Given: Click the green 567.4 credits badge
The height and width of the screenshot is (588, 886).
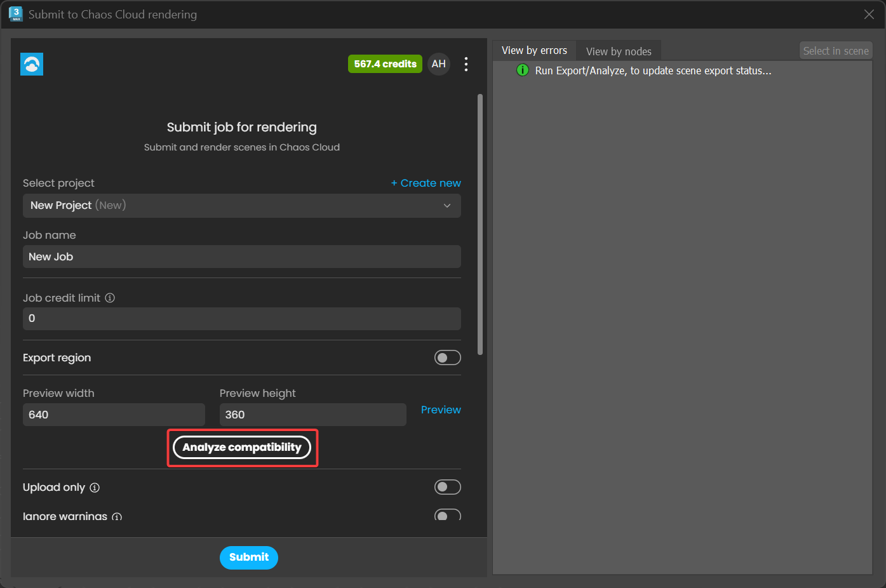Looking at the screenshot, I should pyautogui.click(x=385, y=63).
